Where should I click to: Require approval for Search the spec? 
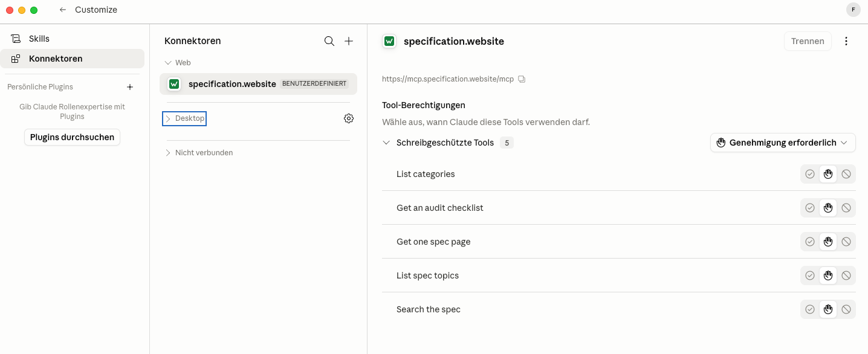click(828, 309)
